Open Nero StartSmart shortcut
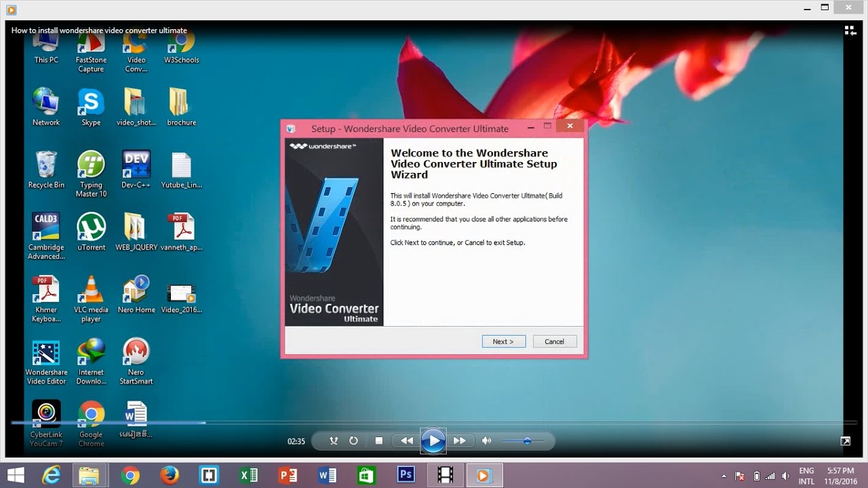 136,362
